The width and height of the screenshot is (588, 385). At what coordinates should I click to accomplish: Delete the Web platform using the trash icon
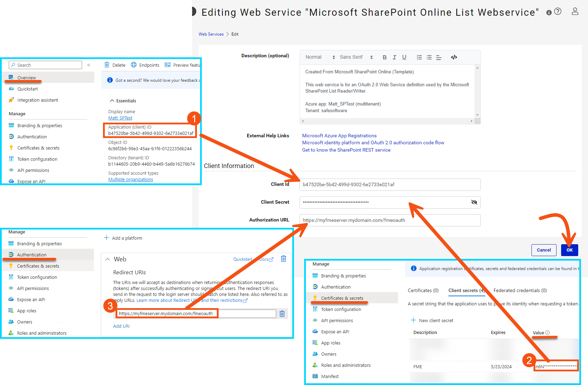pyautogui.click(x=283, y=259)
